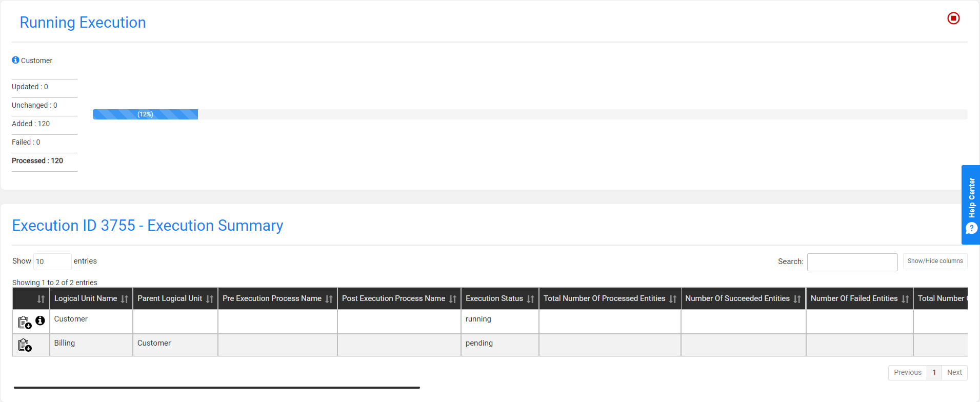Click the info icon in Customer row
The height and width of the screenshot is (402, 980).
click(40, 320)
